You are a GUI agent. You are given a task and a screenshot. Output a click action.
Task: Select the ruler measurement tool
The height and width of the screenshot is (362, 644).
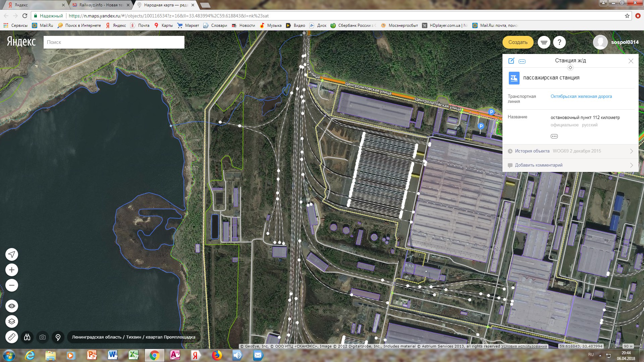pyautogui.click(x=12, y=337)
